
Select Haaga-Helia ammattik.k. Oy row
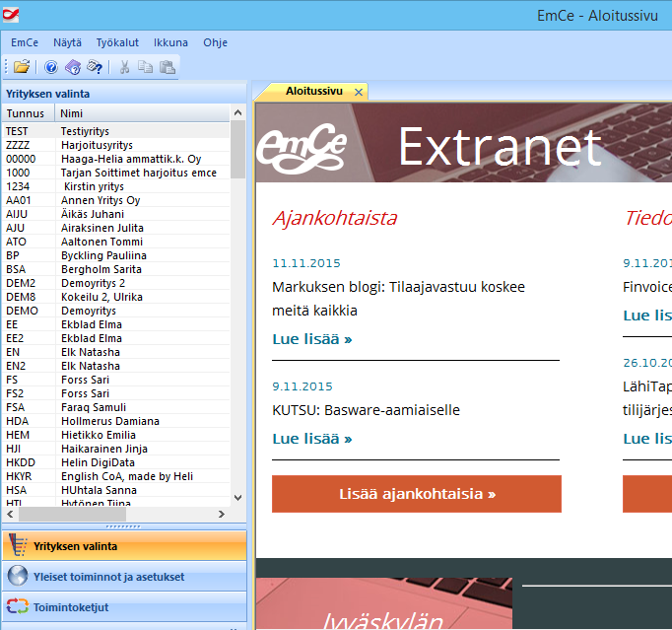[x=116, y=159]
